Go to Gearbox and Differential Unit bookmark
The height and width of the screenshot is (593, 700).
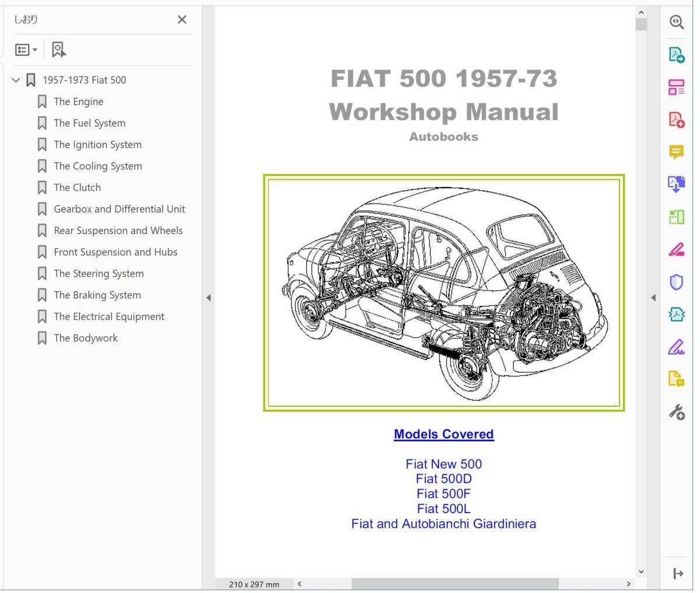pos(119,209)
